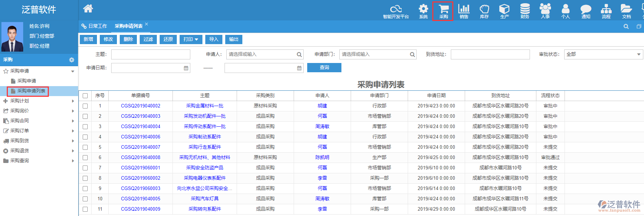This screenshot has width=644, height=216.
Task: Tick the select-all checkbox in table header
Action: 85,96
